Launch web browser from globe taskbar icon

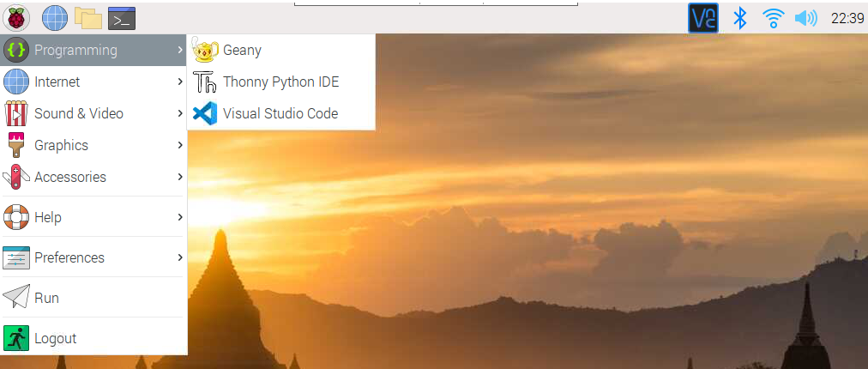(x=55, y=18)
